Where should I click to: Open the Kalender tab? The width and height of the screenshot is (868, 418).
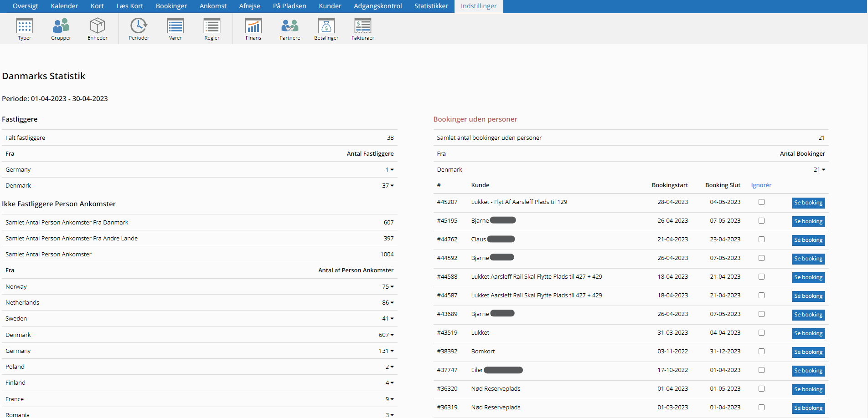pos(64,6)
